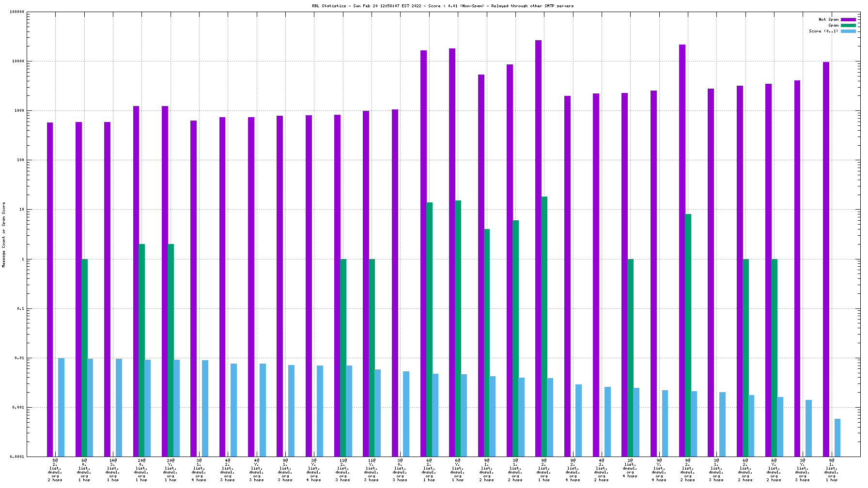The width and height of the screenshot is (868, 488).
Task: Click the purple Not Spam legend swatch
Action: [848, 20]
